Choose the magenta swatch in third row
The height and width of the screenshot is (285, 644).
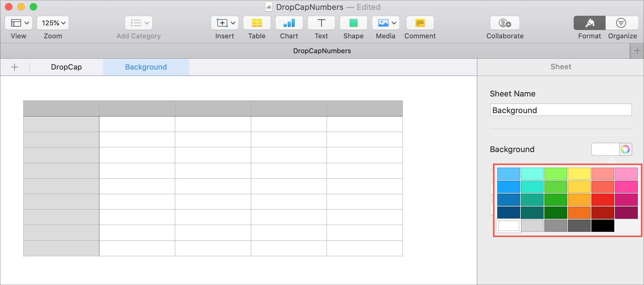pos(626,200)
